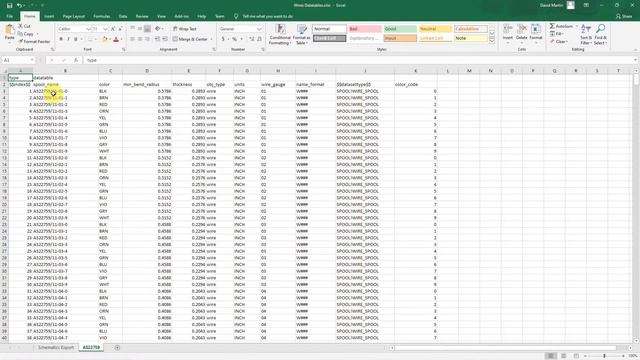Apply comma style number format
The width and height of the screenshot is (640, 360).
[x=242, y=39]
